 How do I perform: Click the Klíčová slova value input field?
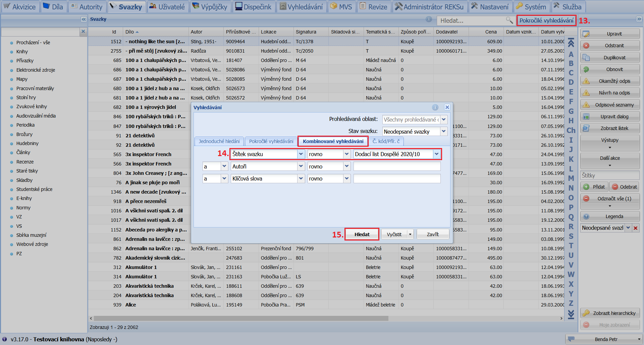click(x=397, y=179)
